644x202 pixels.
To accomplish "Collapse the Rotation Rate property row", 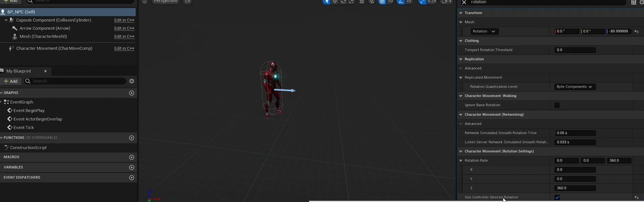I will [461, 161].
